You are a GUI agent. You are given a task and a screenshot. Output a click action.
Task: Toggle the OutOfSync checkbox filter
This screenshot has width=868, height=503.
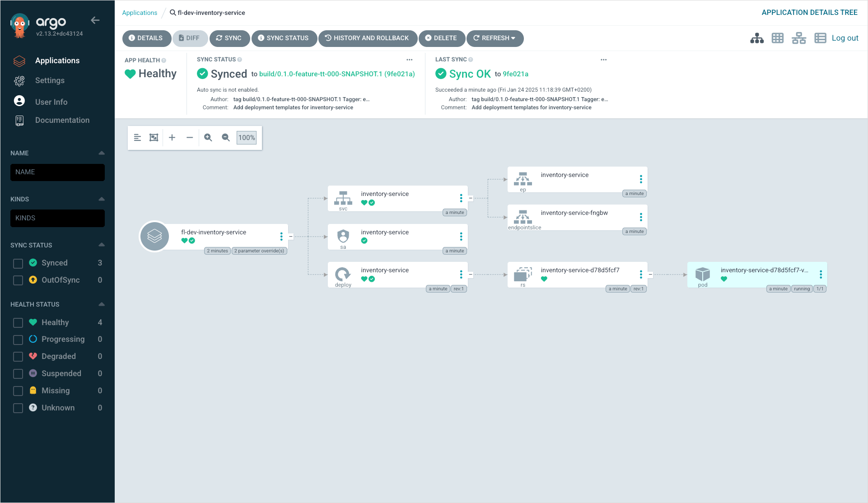coord(19,280)
